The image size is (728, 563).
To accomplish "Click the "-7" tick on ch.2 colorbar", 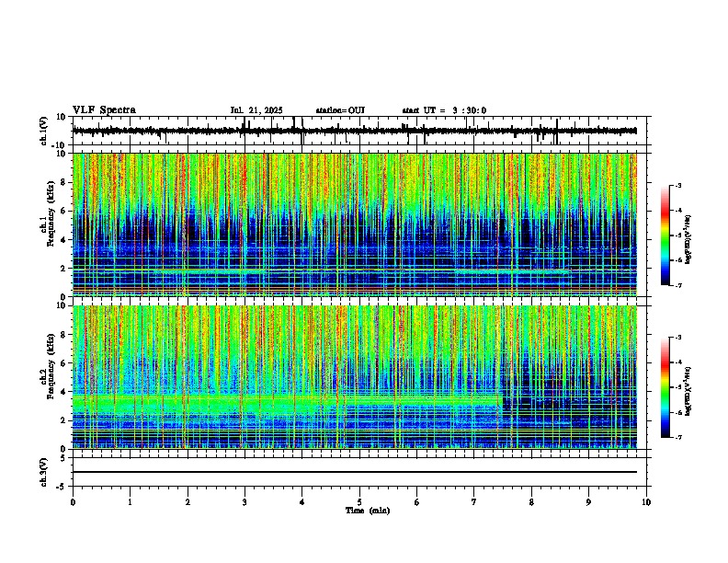I will tap(677, 437).
